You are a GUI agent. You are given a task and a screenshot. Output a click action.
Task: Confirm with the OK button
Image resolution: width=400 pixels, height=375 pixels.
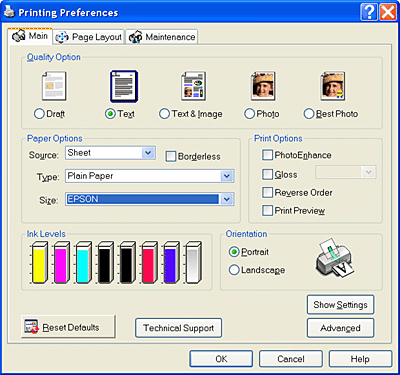221,359
